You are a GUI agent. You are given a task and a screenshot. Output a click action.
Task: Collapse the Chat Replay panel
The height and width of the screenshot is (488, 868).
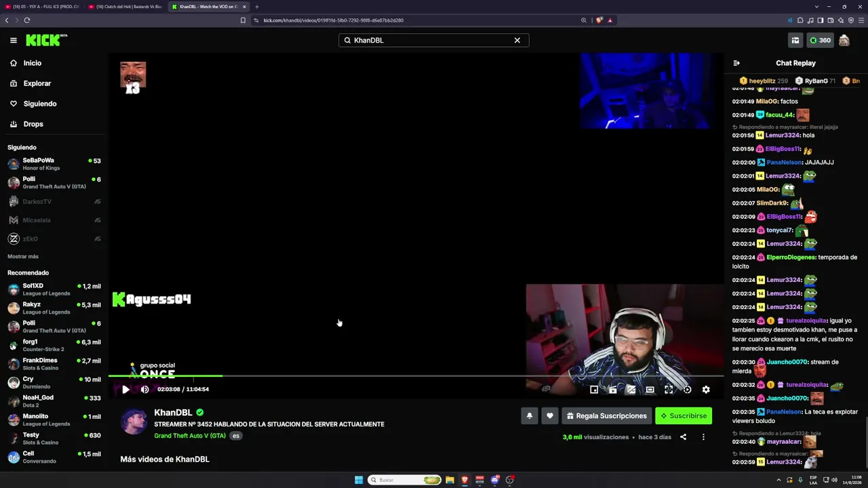(736, 63)
